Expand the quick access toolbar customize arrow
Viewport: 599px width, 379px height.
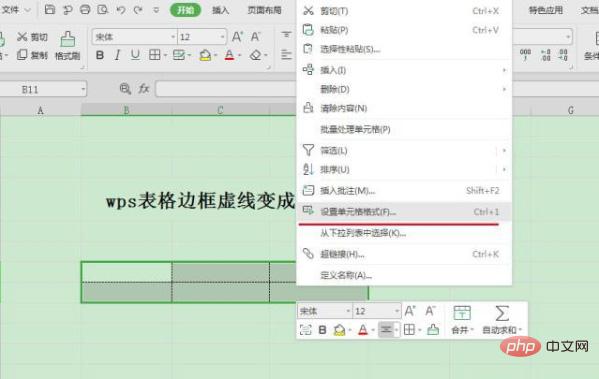point(156,10)
